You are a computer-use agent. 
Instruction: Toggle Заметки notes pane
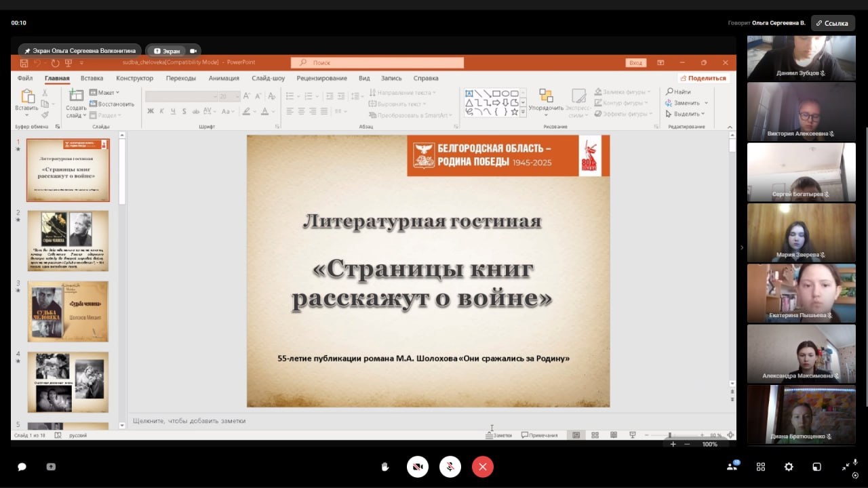pyautogui.click(x=499, y=435)
